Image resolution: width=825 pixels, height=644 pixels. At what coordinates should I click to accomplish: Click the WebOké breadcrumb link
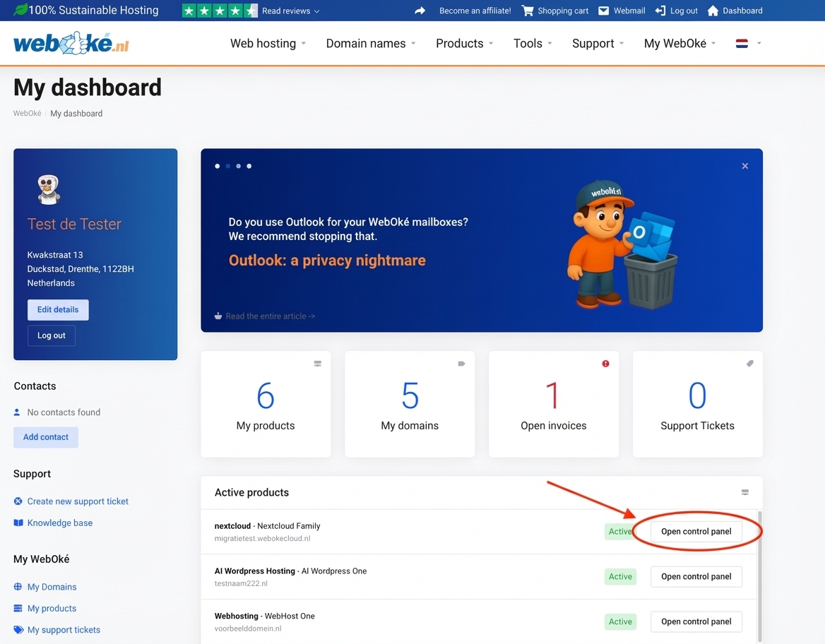[x=28, y=113]
